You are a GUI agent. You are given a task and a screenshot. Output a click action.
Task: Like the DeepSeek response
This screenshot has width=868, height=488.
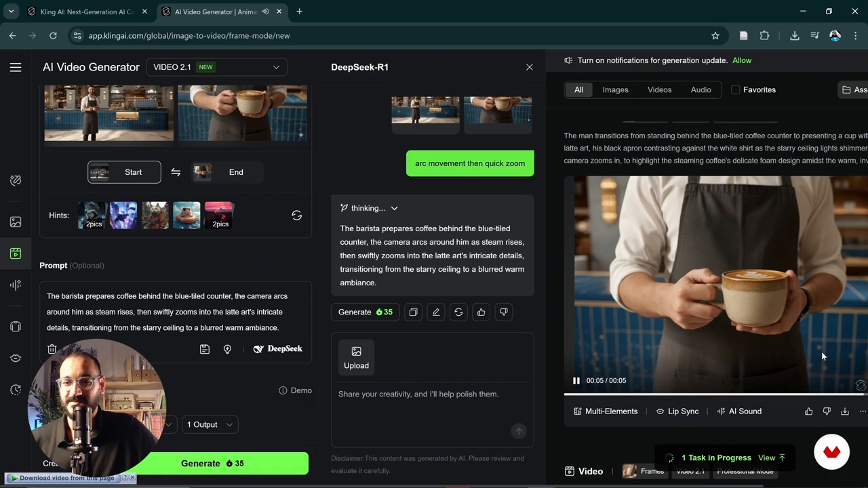481,312
